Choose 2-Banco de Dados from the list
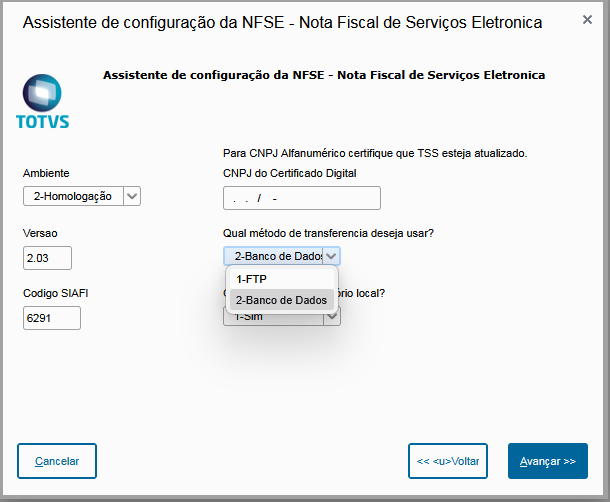The image size is (610, 502). [x=281, y=300]
